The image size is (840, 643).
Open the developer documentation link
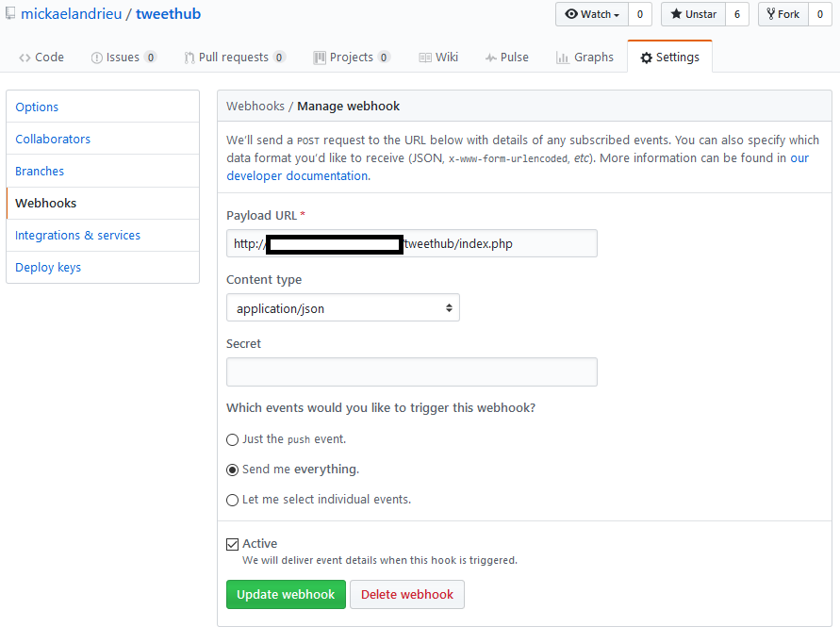coord(297,175)
